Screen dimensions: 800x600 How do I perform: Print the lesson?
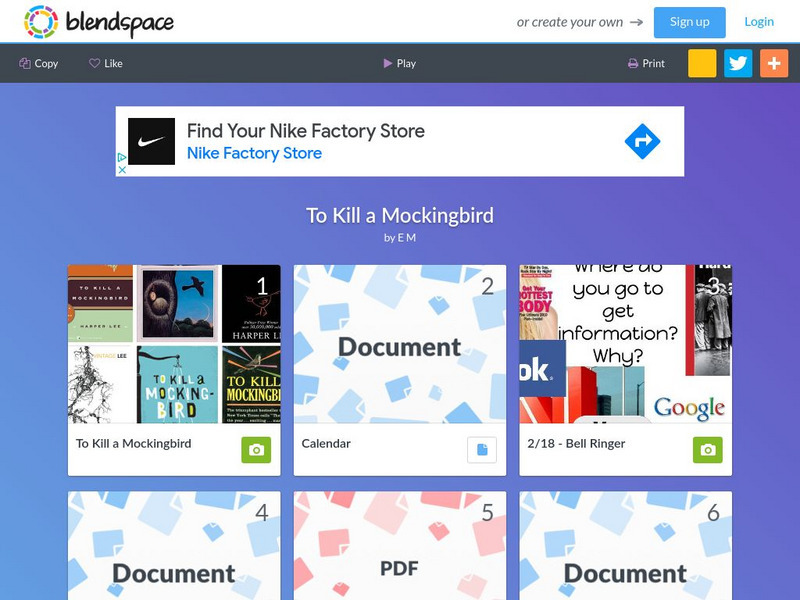click(646, 63)
